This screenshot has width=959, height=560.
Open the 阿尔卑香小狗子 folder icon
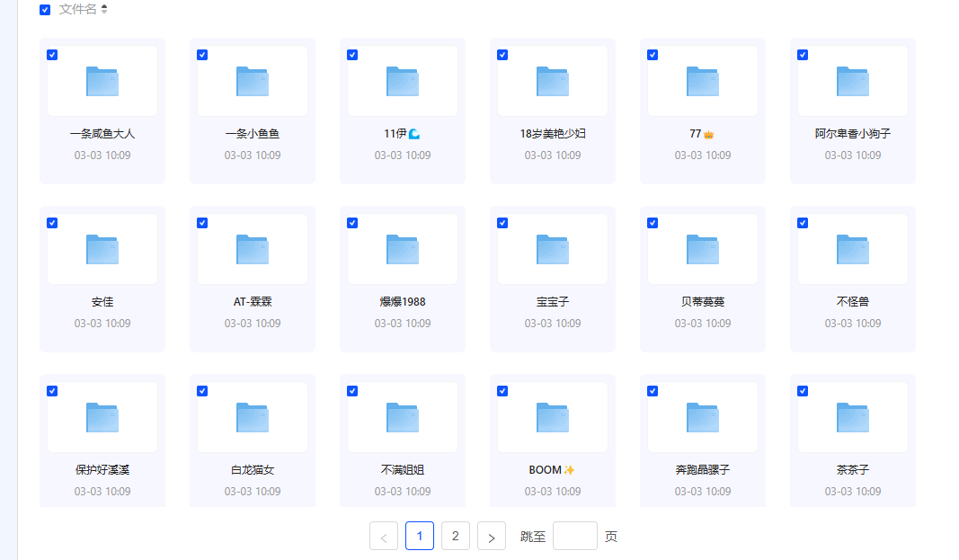click(x=853, y=81)
